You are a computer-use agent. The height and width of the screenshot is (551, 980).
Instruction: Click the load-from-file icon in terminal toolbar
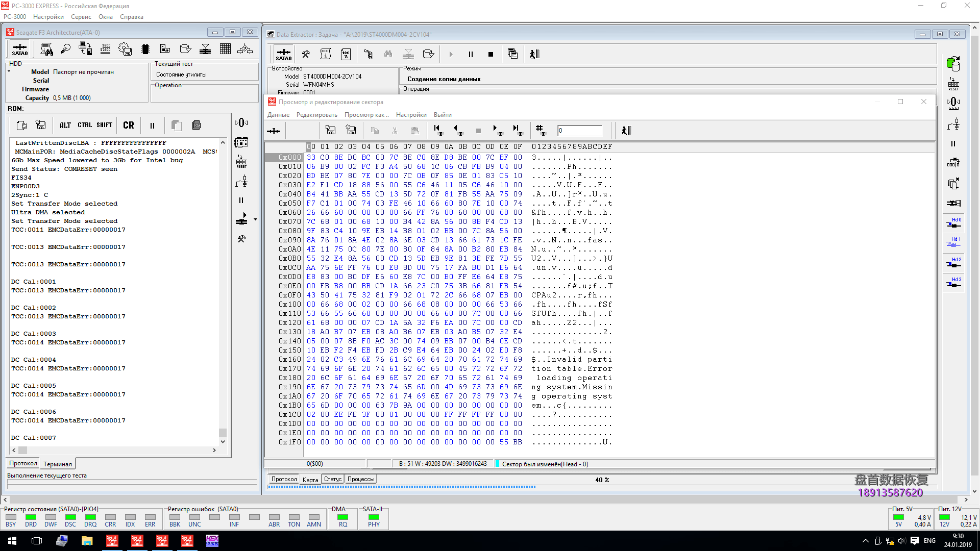pyautogui.click(x=21, y=125)
